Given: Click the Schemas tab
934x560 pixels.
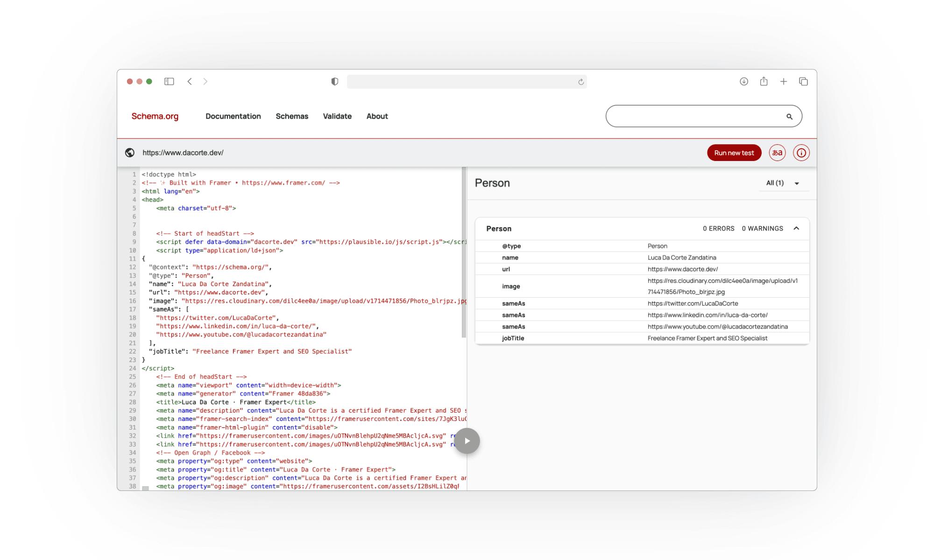Looking at the screenshot, I should point(291,116).
